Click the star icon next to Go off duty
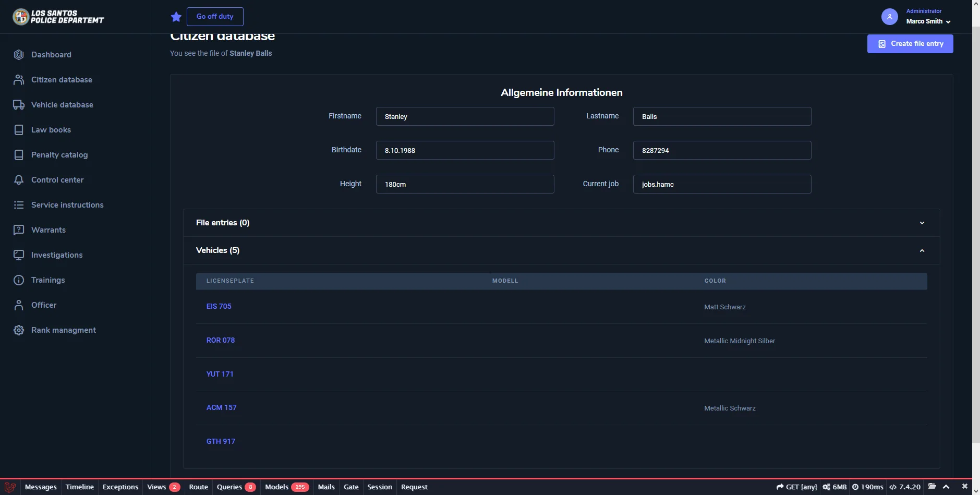The image size is (980, 495). click(176, 16)
